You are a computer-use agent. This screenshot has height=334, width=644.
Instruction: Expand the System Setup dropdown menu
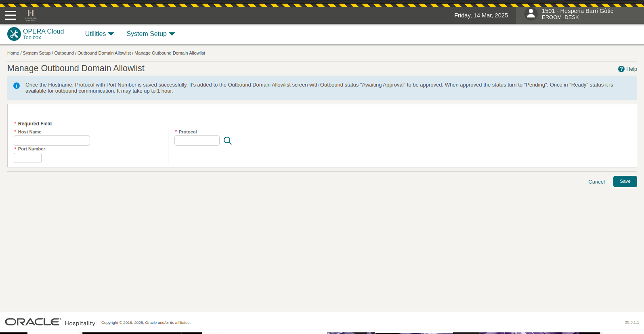point(151,34)
